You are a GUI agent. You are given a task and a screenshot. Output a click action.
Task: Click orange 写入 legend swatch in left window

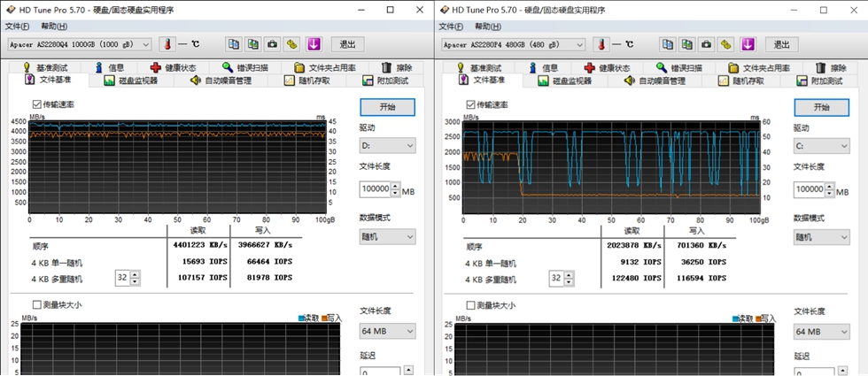tap(323, 318)
